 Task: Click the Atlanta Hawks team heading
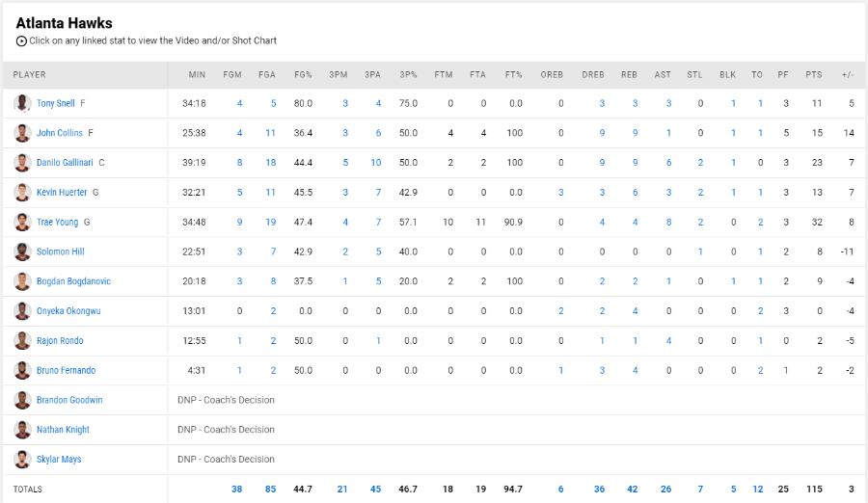pos(65,23)
